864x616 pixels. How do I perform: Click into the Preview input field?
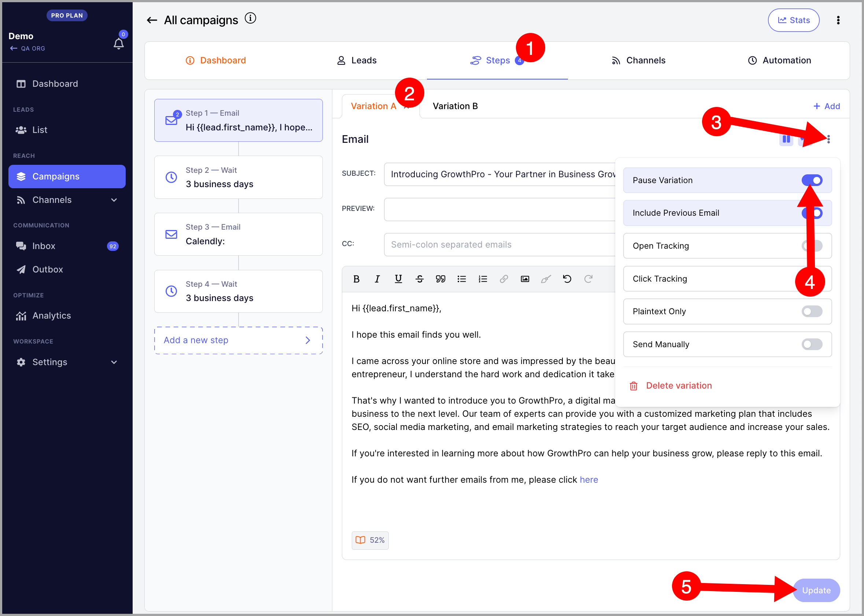click(499, 209)
